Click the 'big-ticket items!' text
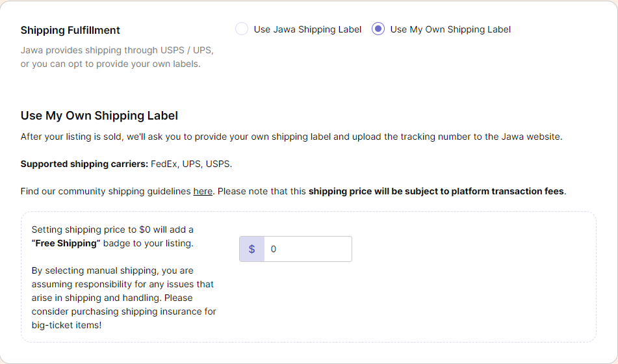 pyautogui.click(x=66, y=326)
